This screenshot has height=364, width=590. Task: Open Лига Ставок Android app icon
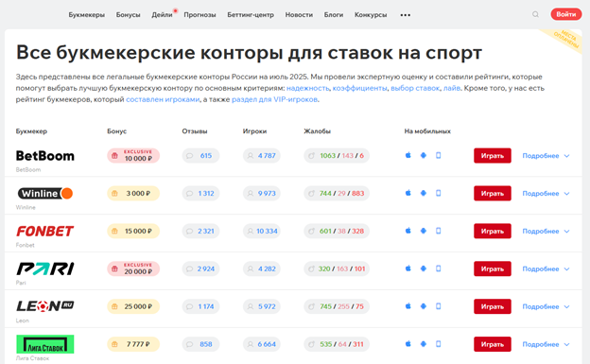(x=424, y=344)
